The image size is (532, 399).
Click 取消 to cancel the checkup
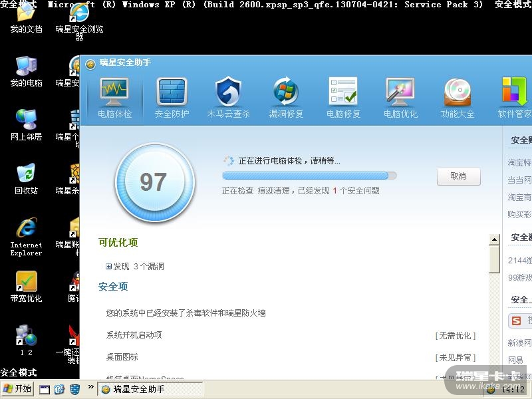(x=458, y=176)
